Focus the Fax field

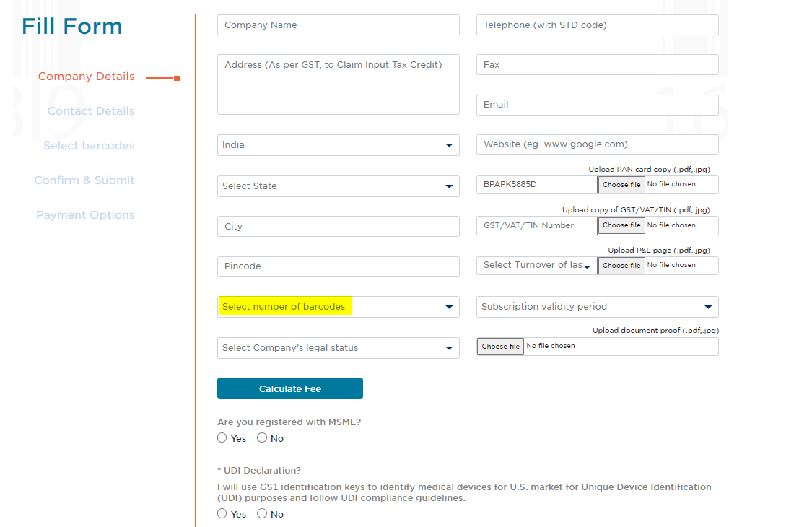pyautogui.click(x=597, y=65)
